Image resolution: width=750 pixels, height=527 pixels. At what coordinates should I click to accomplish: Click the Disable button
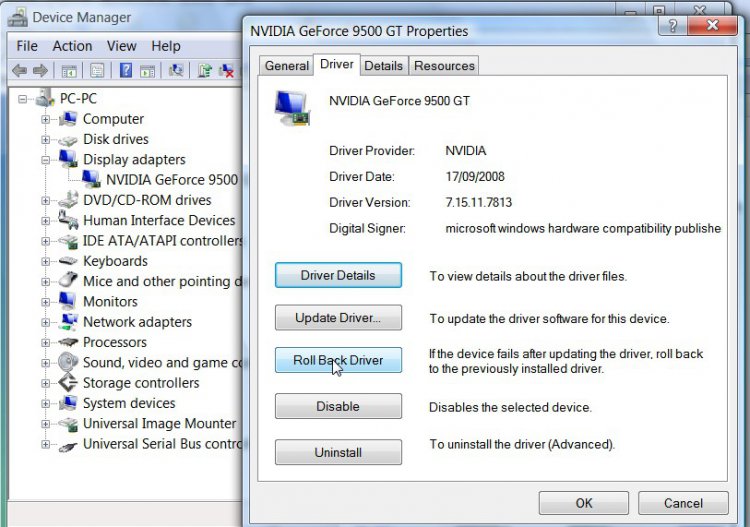pos(338,406)
